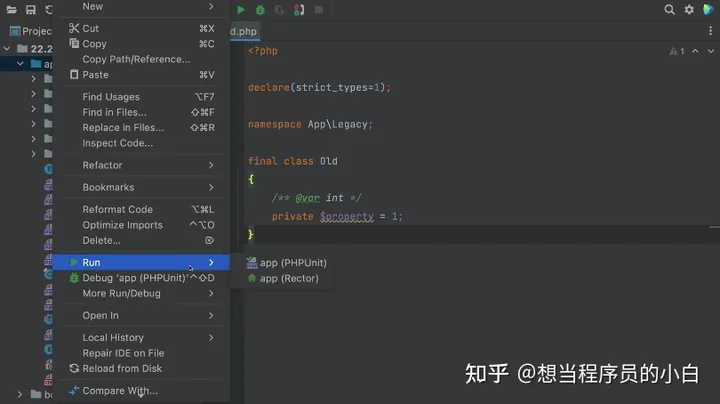The width and height of the screenshot is (720, 404).
Task: Expand the More Run/Debug submenu arrow
Action: (211, 293)
